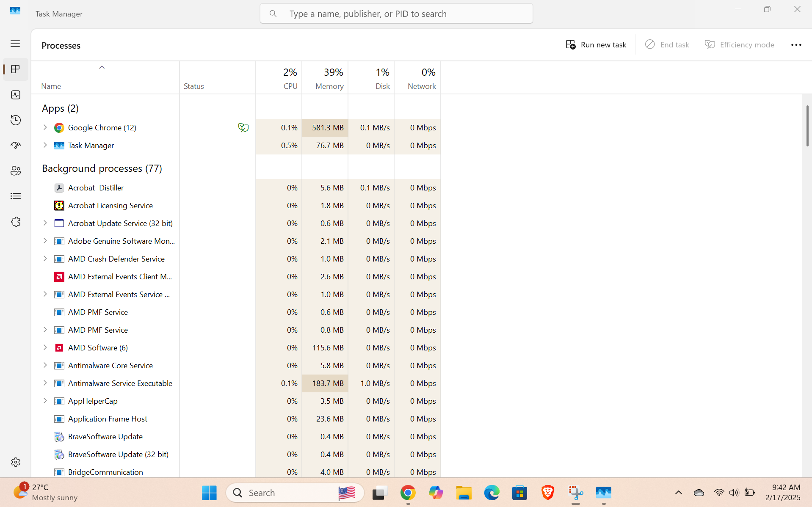Expand the Google Chrome process group
The height and width of the screenshot is (507, 812).
pos(45,127)
